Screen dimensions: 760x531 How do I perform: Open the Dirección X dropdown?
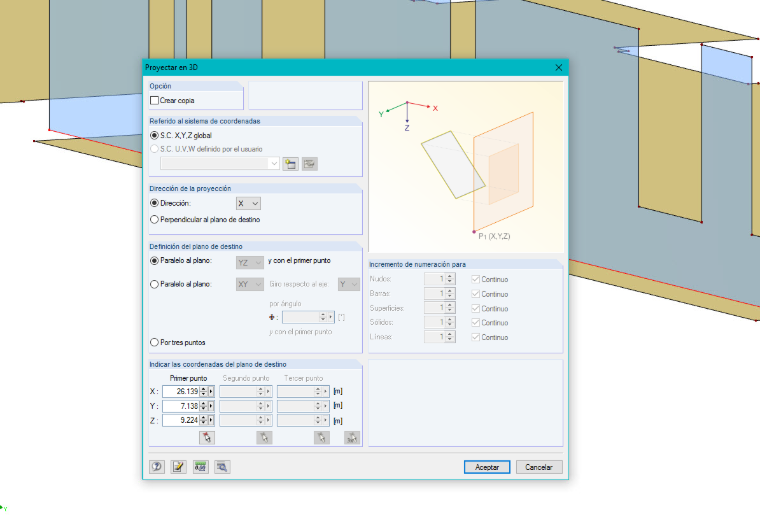tap(248, 203)
